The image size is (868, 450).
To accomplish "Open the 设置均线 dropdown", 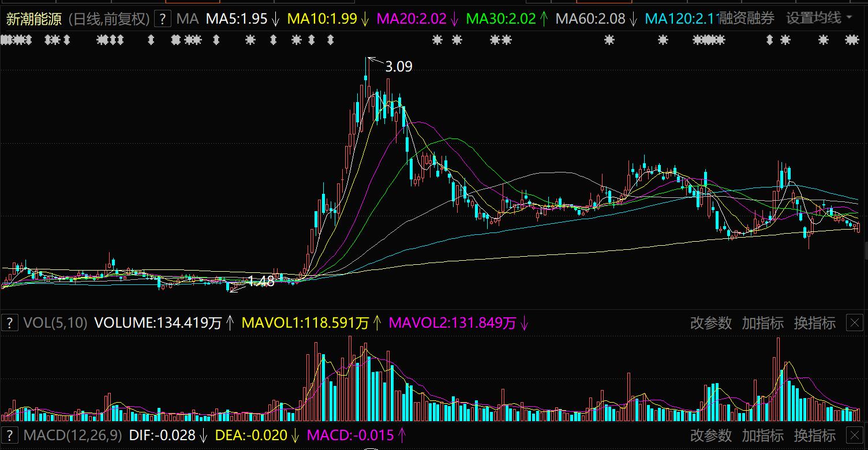I will pos(819,18).
